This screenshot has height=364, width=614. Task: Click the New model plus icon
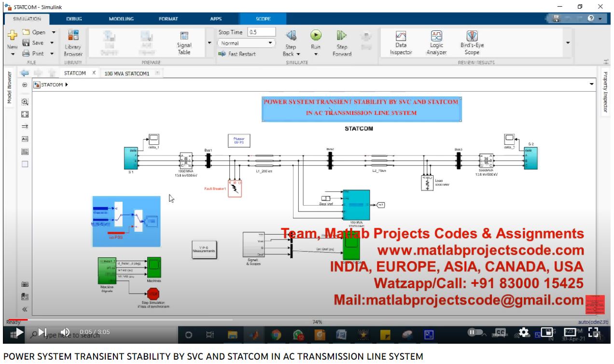coord(13,36)
